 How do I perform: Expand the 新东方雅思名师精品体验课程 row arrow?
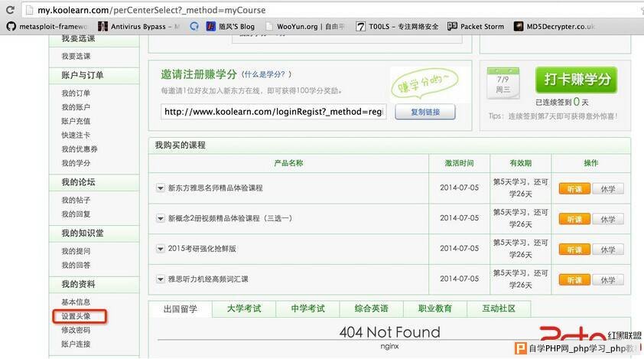point(161,188)
